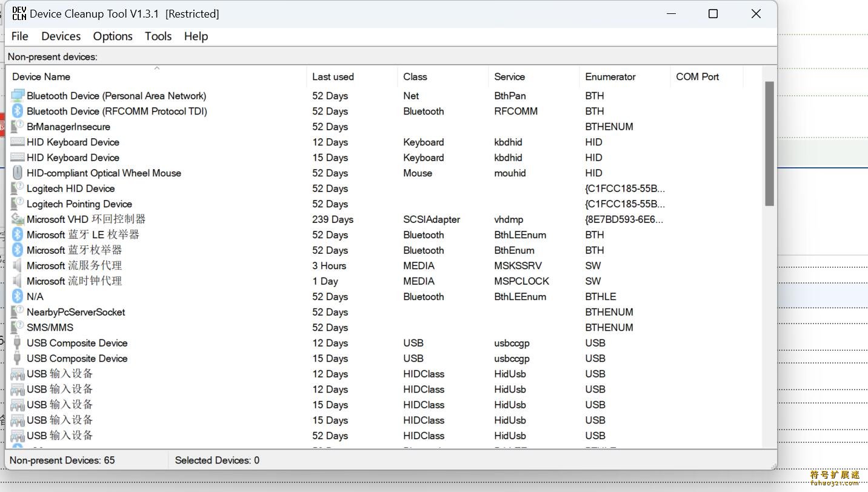Screen dimensions: 868x492
Task: Select the Microsoft VHD 环回控制器 entry
Action: [86, 219]
